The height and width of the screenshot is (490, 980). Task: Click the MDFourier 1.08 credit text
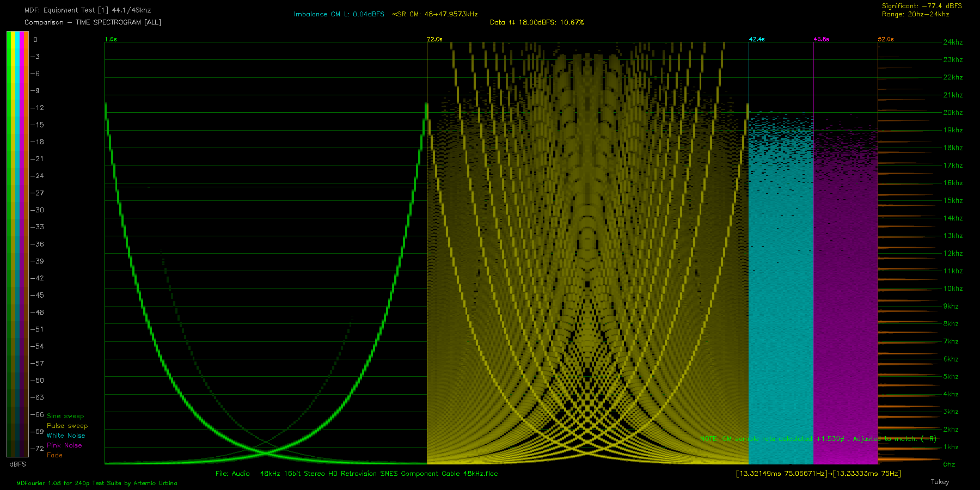tap(97, 483)
